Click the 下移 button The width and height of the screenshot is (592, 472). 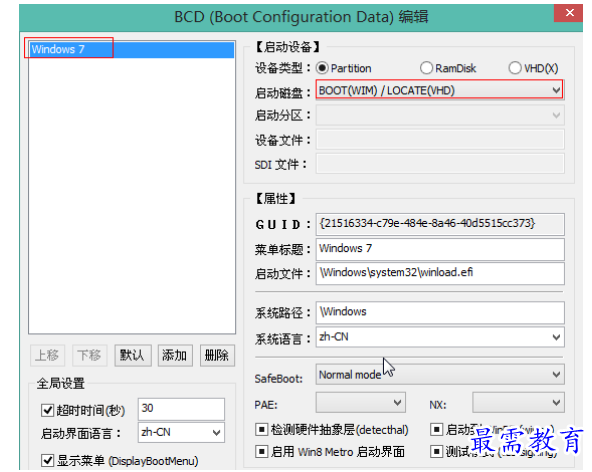coord(89,355)
